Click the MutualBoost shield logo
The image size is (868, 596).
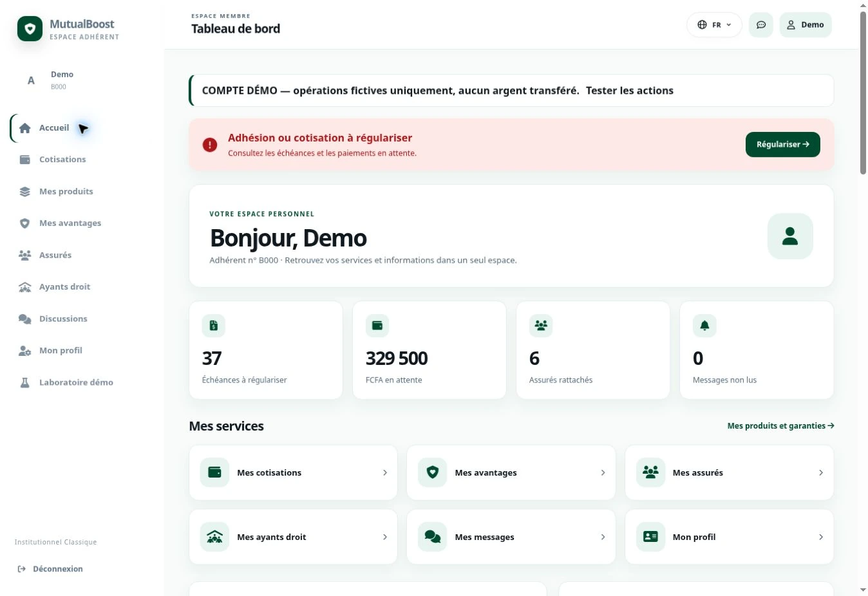tap(30, 29)
